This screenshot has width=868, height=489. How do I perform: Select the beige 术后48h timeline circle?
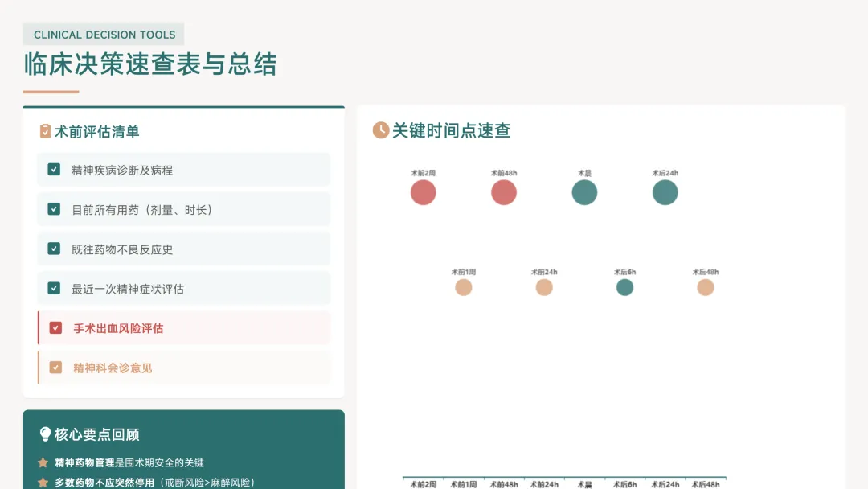706,287
